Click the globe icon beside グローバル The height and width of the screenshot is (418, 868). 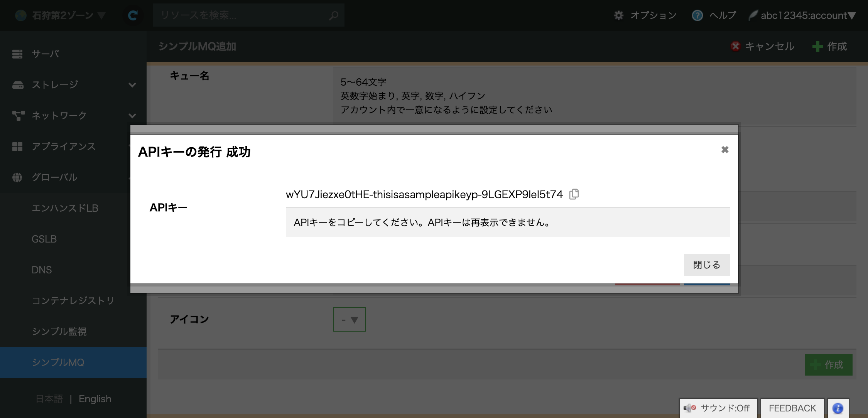coord(17,177)
